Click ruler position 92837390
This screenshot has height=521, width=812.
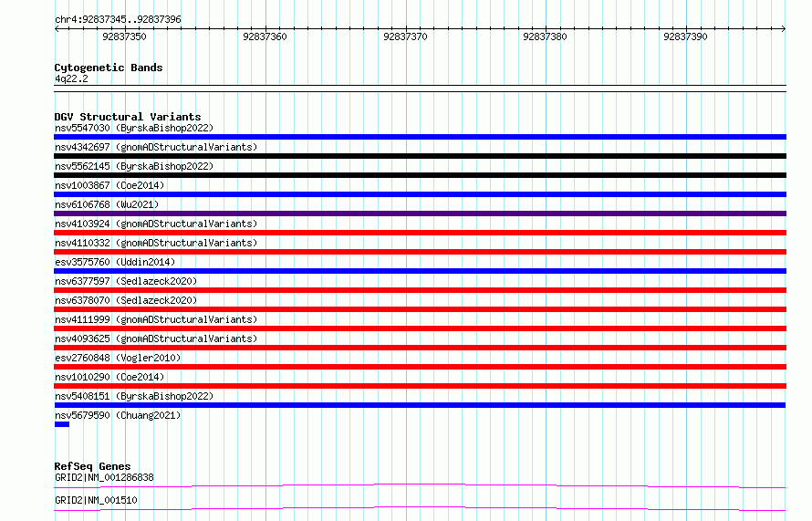(685, 36)
